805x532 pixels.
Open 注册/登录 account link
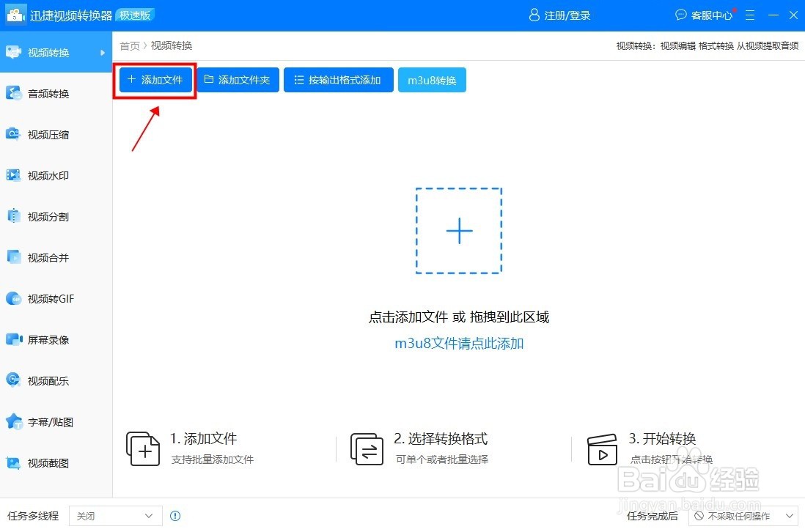(x=567, y=15)
